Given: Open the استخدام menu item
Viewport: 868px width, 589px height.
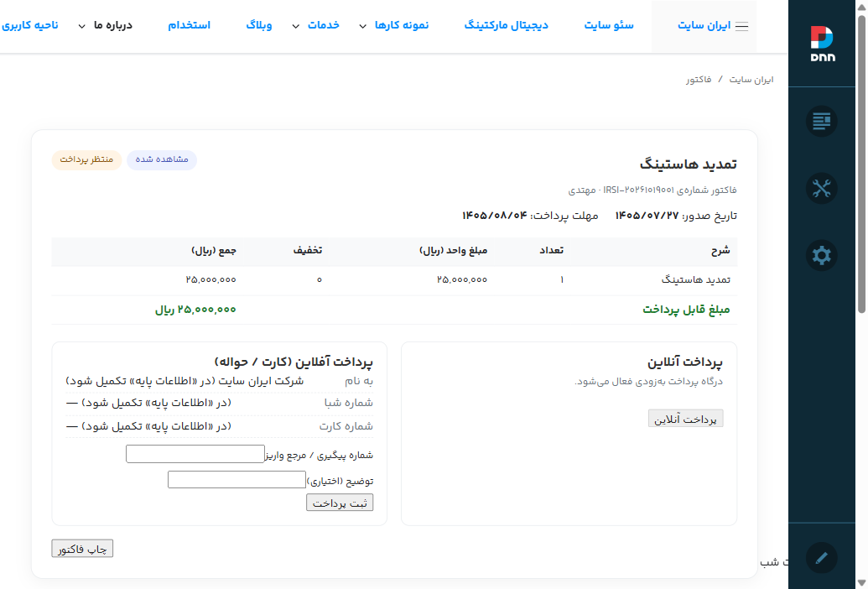Looking at the screenshot, I should pos(189,25).
